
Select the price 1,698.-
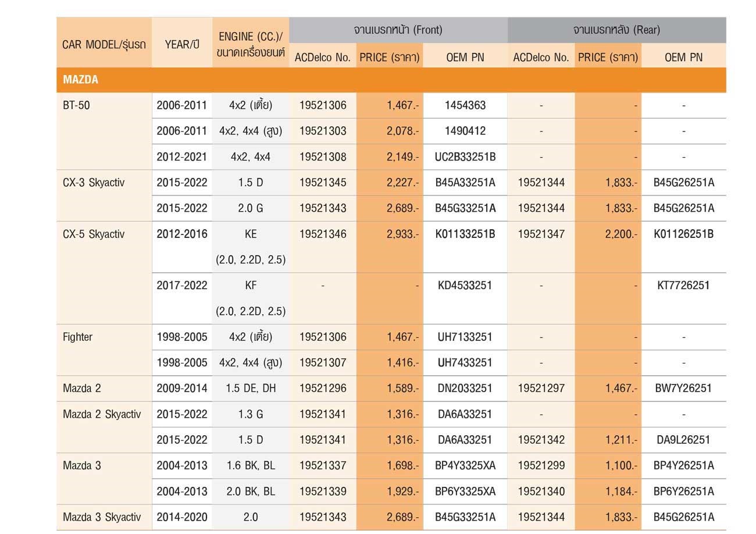(402, 465)
